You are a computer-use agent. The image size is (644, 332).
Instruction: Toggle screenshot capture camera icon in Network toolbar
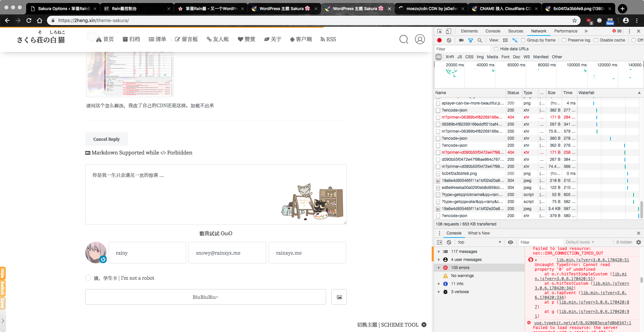click(461, 40)
